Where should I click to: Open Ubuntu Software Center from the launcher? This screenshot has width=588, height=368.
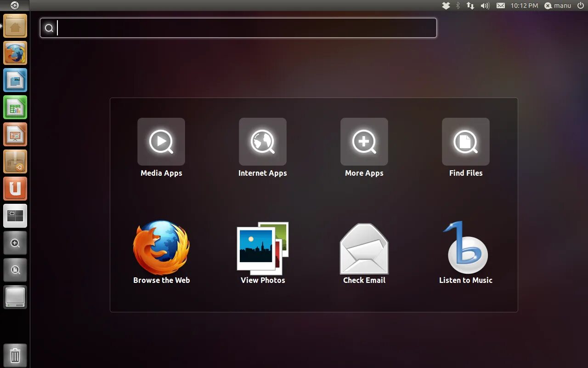pyautogui.click(x=15, y=161)
